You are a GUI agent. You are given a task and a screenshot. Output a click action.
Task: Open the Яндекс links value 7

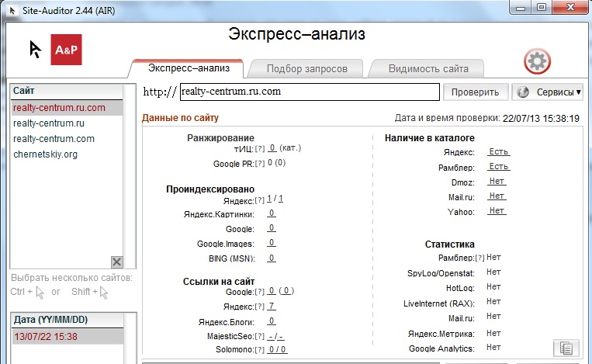[272, 307]
